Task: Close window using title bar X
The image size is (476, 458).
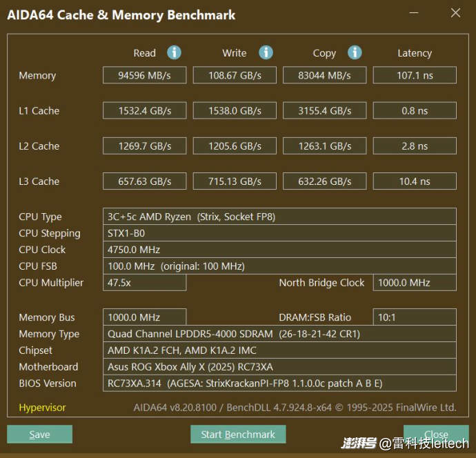Action: click(x=455, y=13)
